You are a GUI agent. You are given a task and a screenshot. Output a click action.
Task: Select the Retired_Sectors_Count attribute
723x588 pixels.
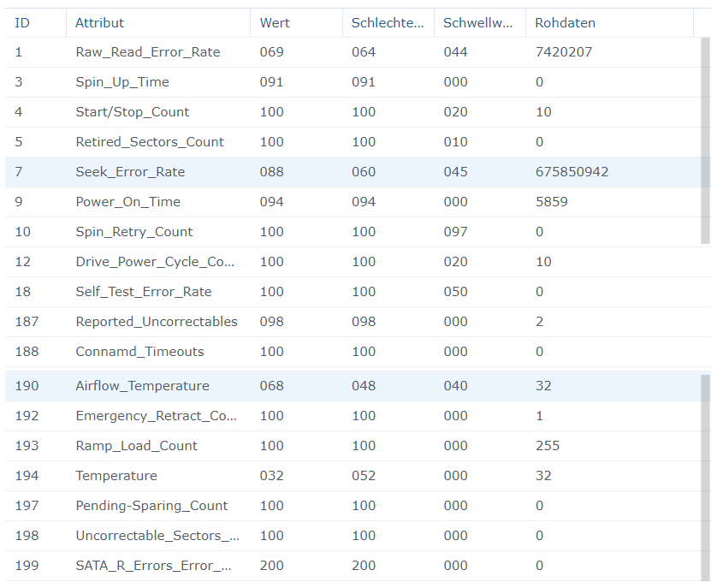pos(150,142)
